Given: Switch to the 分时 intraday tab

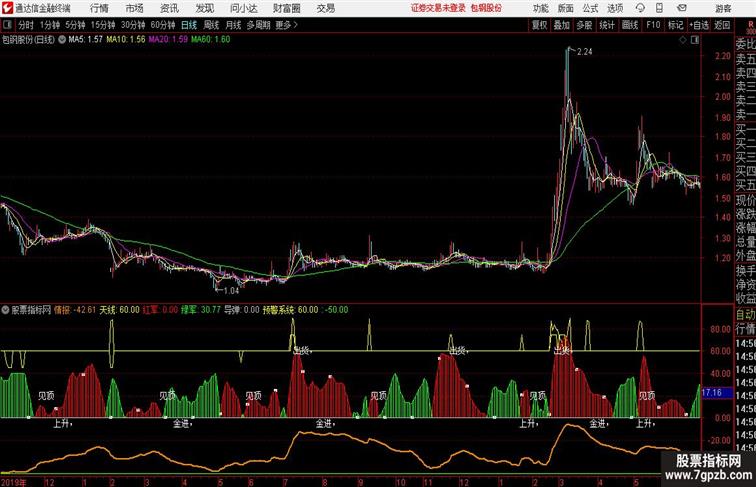Looking at the screenshot, I should click(x=26, y=25).
